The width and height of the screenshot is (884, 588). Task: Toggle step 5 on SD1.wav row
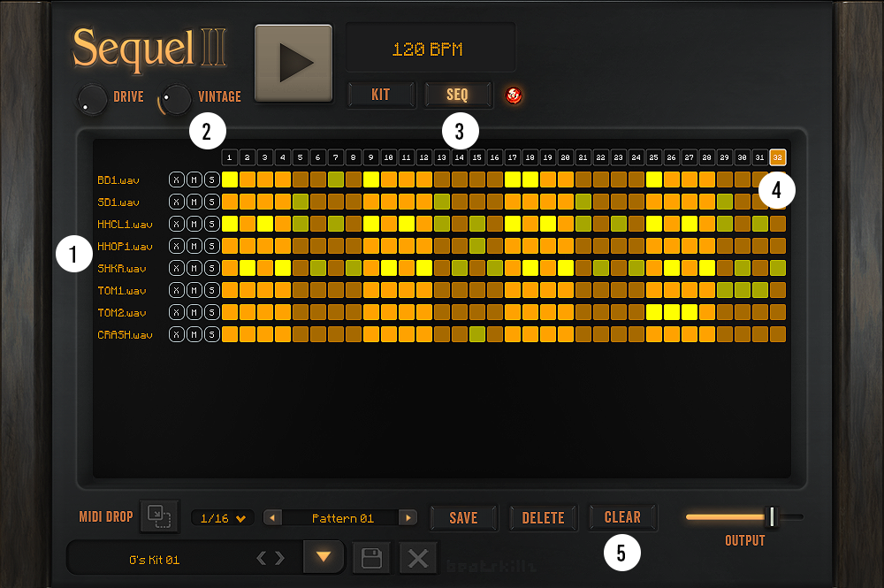pyautogui.click(x=300, y=202)
